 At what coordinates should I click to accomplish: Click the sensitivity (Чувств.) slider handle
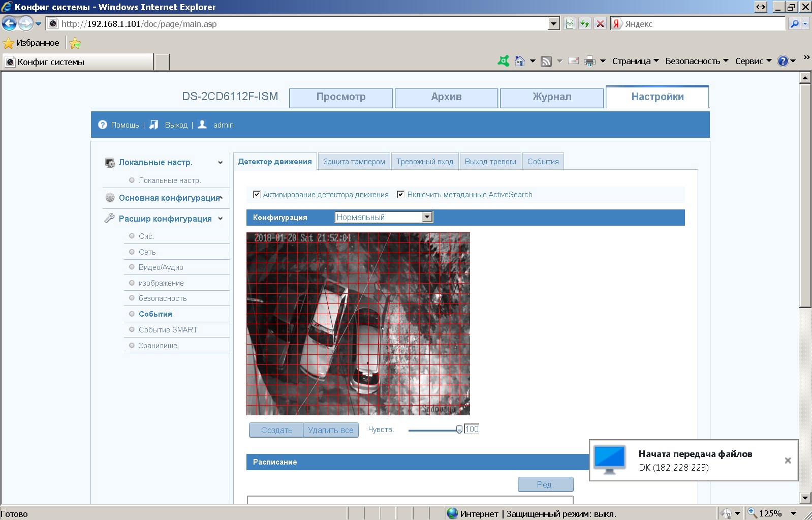click(x=459, y=430)
